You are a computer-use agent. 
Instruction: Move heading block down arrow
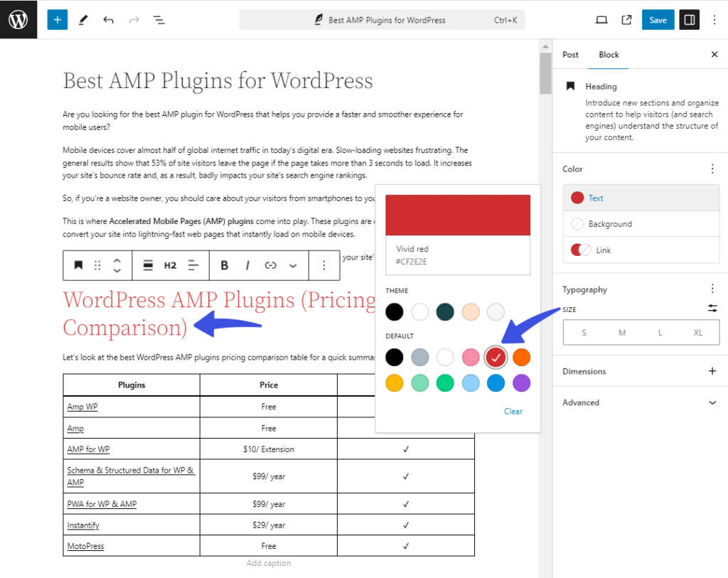pyautogui.click(x=117, y=270)
